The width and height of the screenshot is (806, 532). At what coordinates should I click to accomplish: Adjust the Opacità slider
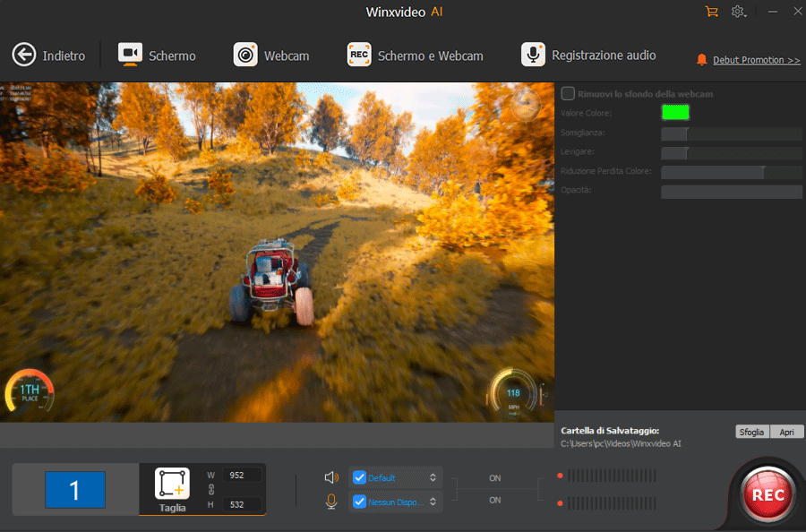coord(732,192)
